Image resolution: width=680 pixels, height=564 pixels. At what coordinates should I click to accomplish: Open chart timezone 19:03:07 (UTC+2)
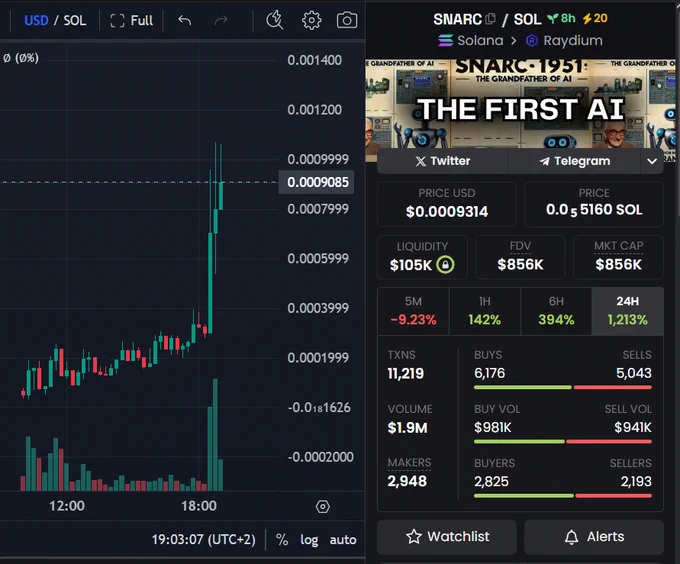[203, 539]
